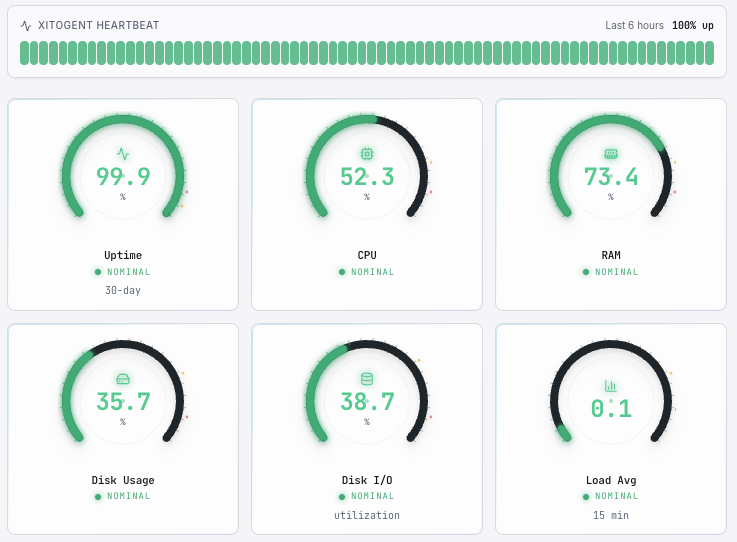Click the XITOGENT HEARTBEAT title
This screenshot has height=542, width=737.
click(98, 25)
